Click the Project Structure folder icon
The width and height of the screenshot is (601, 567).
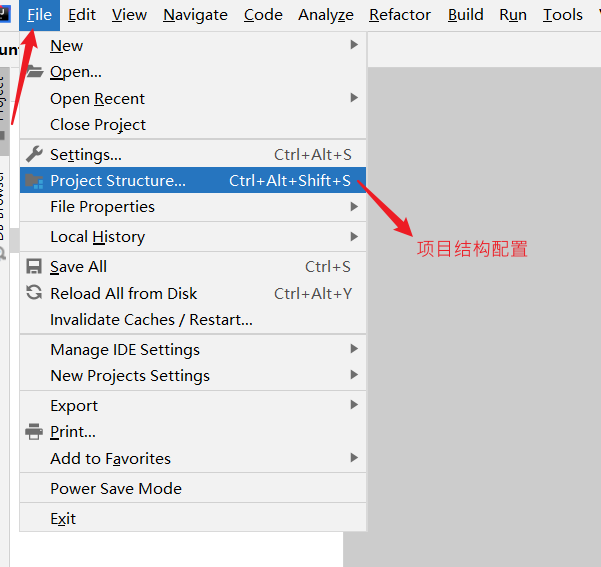coord(34,181)
